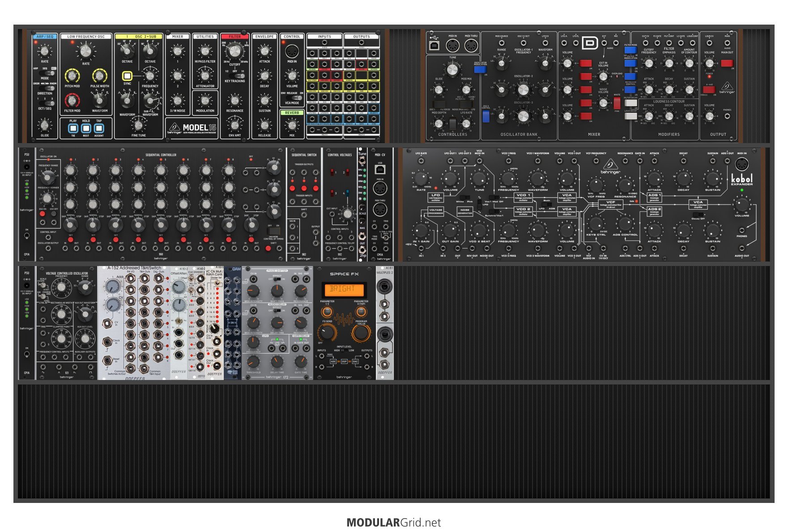Screen dimensions: 788x532
Task: Click the REVERB section label on Model 15
Action: pos(292,113)
